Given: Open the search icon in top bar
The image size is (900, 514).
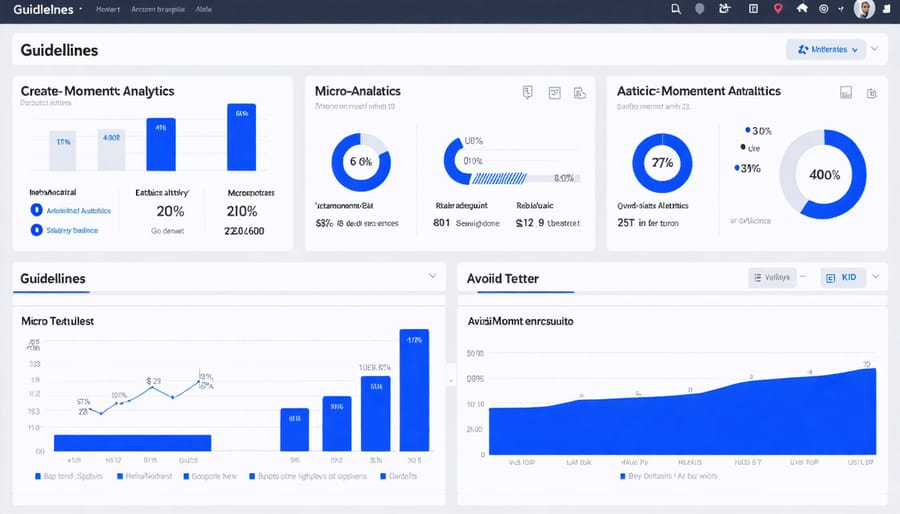Looking at the screenshot, I should click(676, 9).
